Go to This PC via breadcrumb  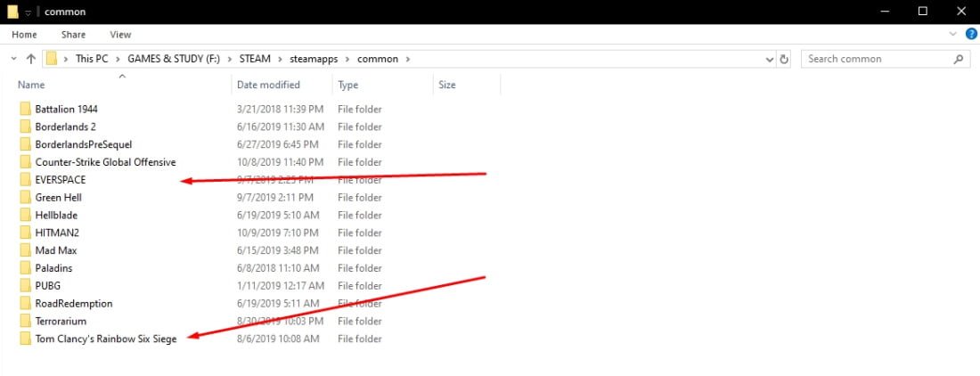click(x=86, y=59)
